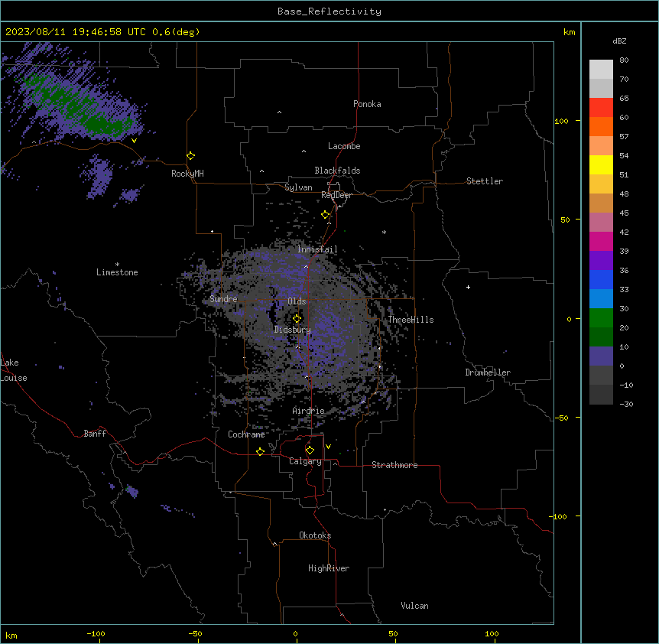Click the 20 dBZ green legend swatch
The height and width of the screenshot is (644, 659).
601,318
